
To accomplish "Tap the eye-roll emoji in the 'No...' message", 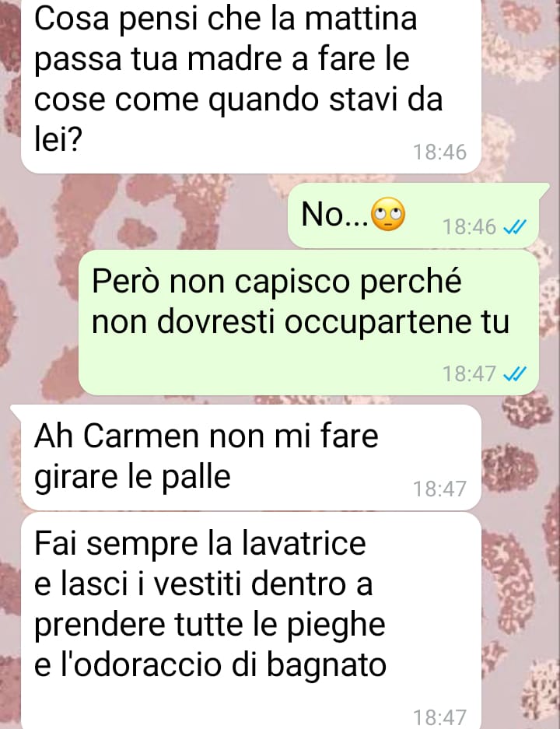I will (x=387, y=214).
